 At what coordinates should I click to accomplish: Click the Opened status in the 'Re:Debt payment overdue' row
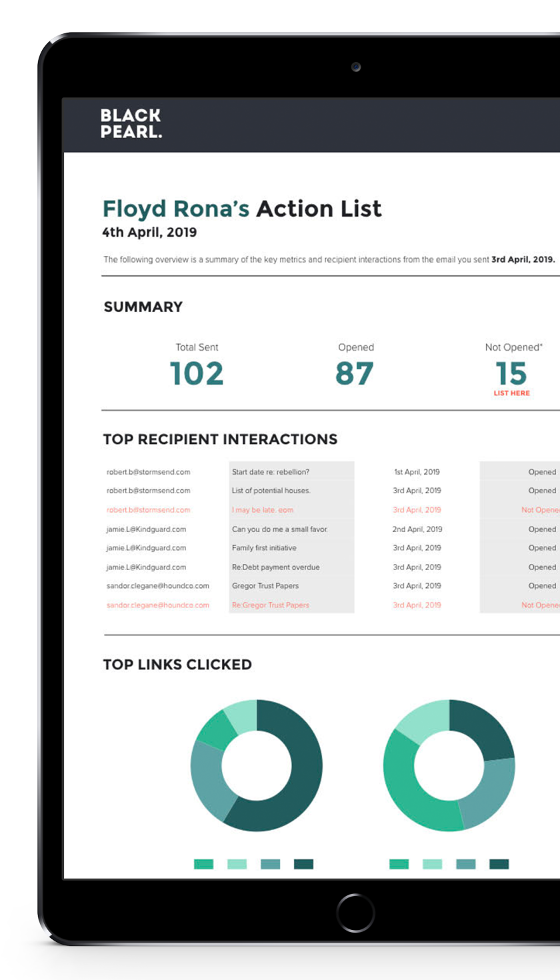coord(542,567)
